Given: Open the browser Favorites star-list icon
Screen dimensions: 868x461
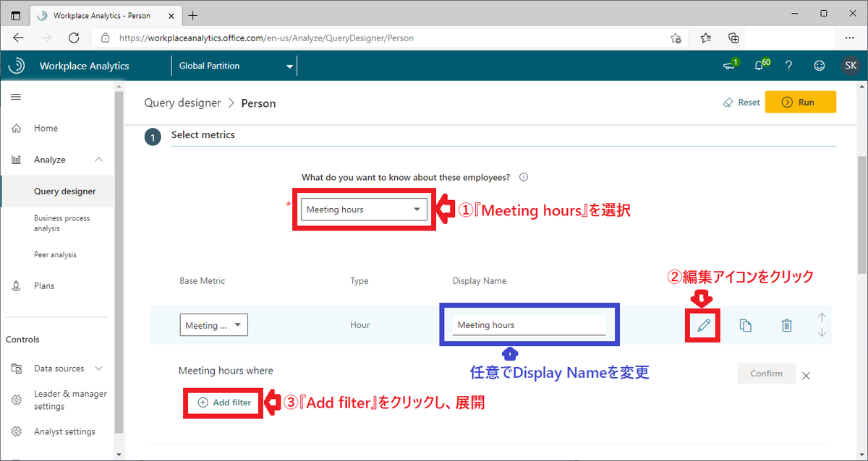Looking at the screenshot, I should click(x=706, y=38).
